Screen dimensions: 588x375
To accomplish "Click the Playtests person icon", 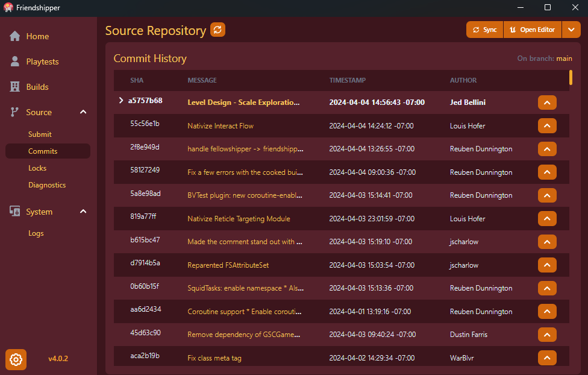I will coord(15,61).
